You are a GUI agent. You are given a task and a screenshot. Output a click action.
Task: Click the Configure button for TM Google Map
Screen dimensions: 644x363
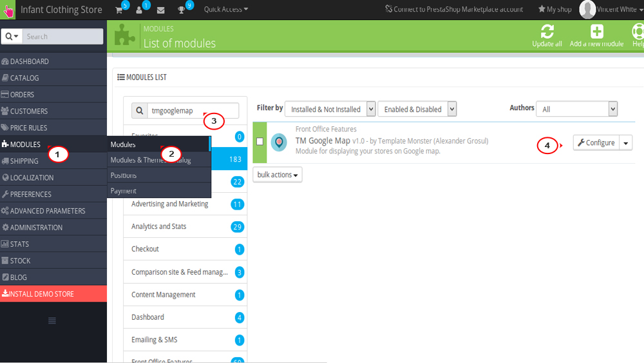click(596, 143)
